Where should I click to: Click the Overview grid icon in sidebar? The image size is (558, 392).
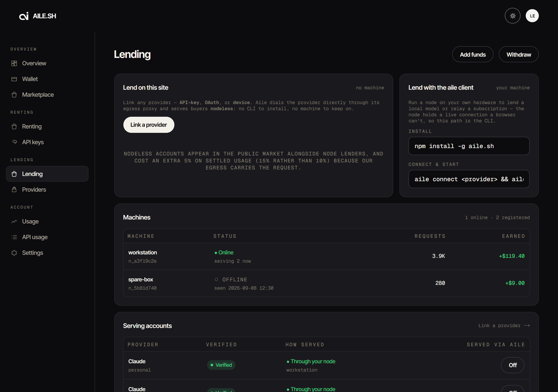[14, 63]
